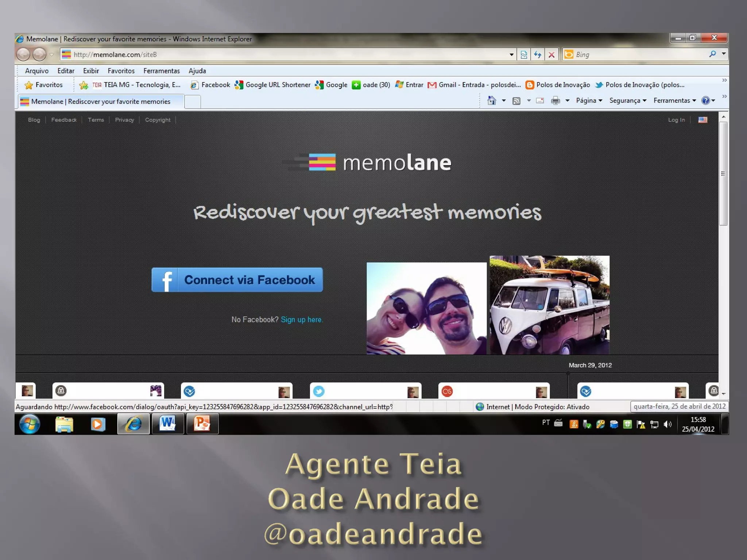The image size is (747, 560).
Task: Click the page vertical scrollbar thumb
Action: coord(723,174)
